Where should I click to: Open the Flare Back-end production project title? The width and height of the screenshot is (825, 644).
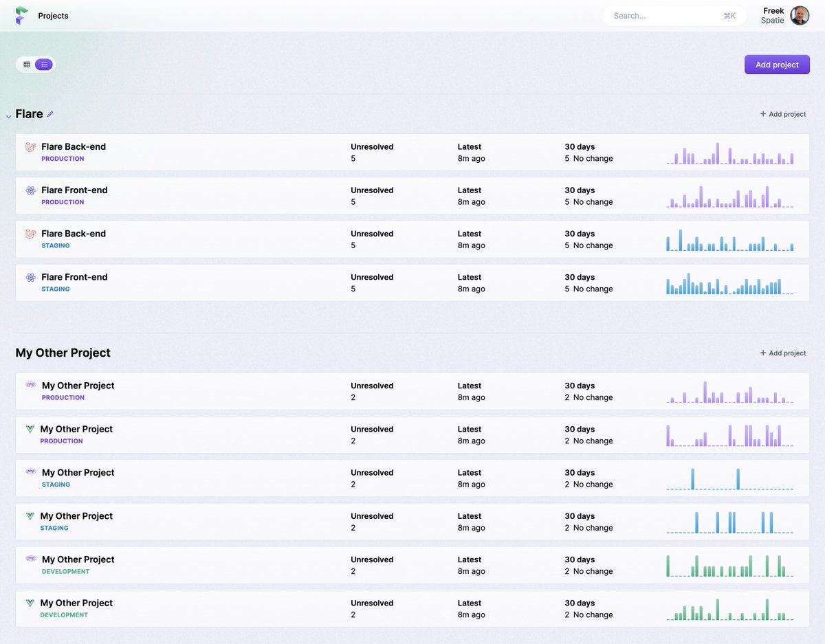point(74,146)
